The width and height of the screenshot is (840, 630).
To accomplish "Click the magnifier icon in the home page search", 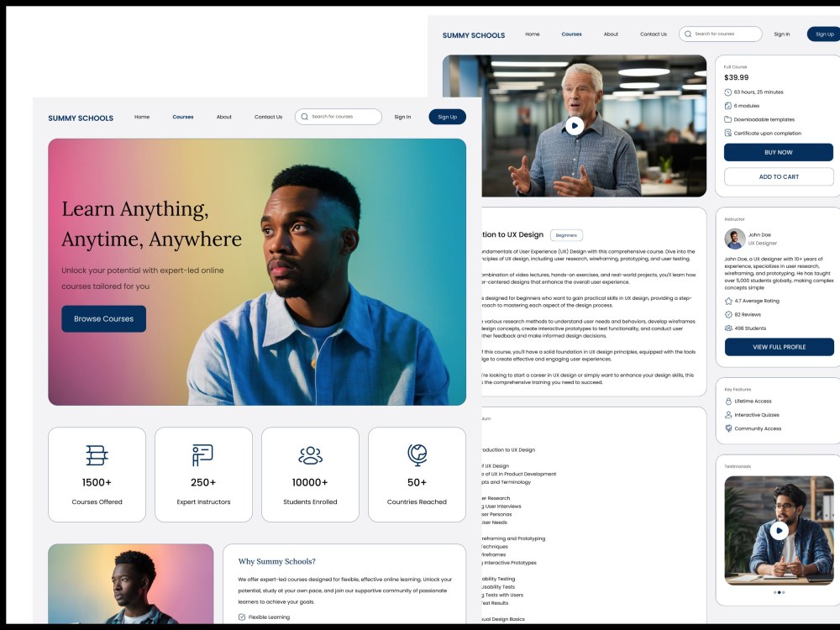I will (x=304, y=117).
